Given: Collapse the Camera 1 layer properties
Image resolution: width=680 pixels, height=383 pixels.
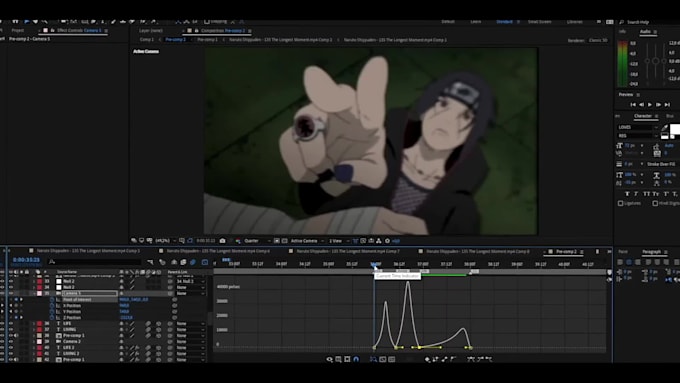Looking at the screenshot, I should (34, 294).
